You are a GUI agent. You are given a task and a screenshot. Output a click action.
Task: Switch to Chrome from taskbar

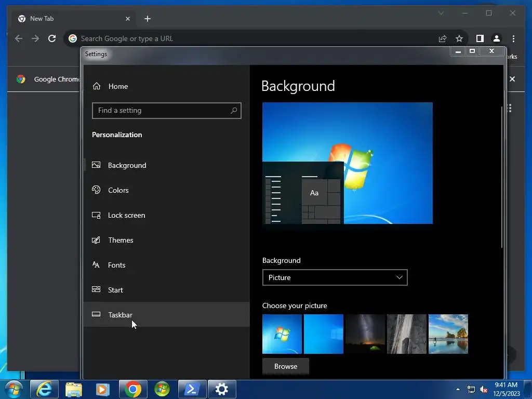pos(133,389)
